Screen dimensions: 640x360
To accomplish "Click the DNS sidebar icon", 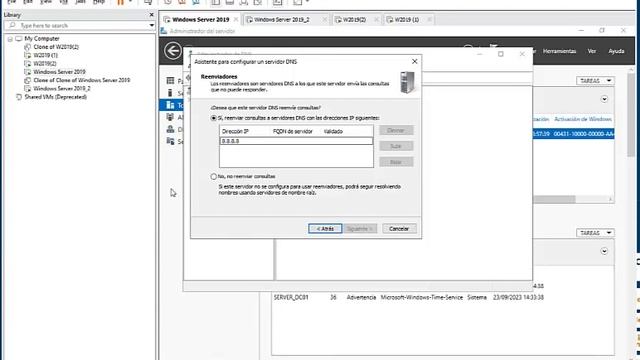I will tap(170, 129).
